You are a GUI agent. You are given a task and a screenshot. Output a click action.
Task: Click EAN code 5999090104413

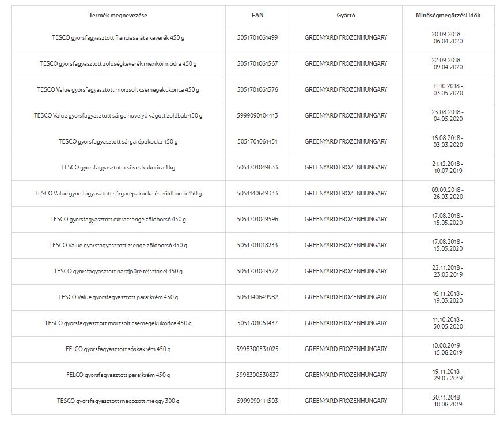coord(257,115)
